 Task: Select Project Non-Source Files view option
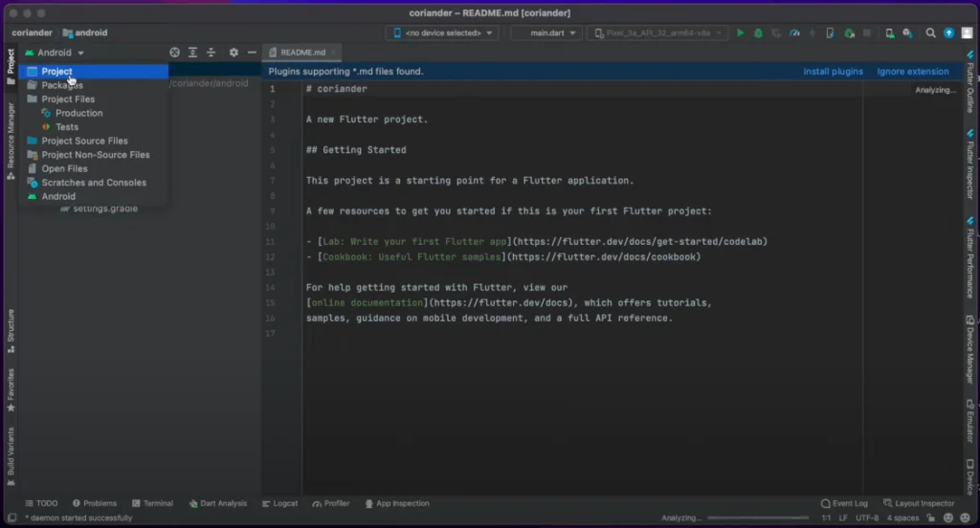pyautogui.click(x=94, y=155)
